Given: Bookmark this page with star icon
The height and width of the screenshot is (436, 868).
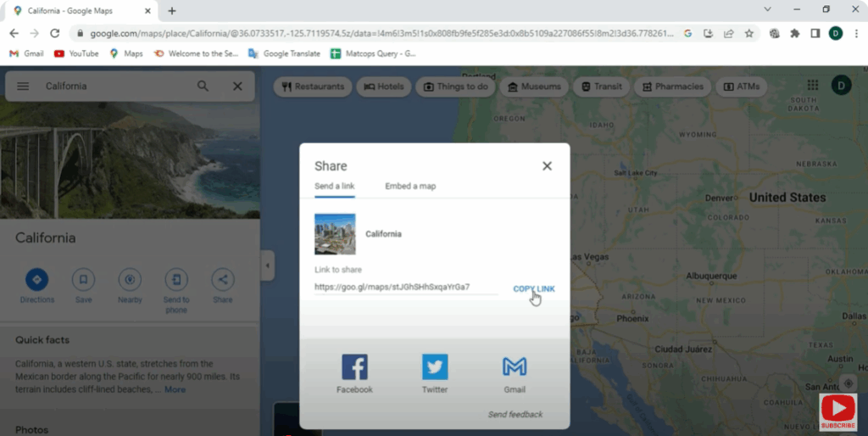Looking at the screenshot, I should (749, 33).
